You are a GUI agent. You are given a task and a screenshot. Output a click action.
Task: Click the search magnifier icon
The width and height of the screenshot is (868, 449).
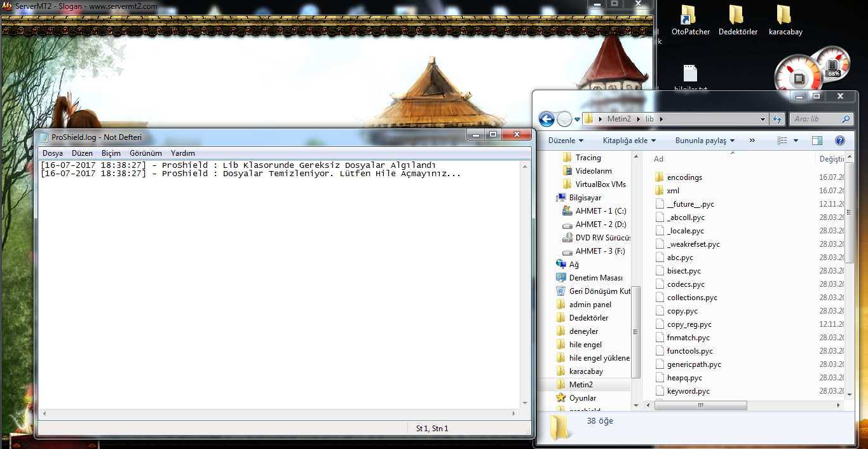[x=846, y=119]
